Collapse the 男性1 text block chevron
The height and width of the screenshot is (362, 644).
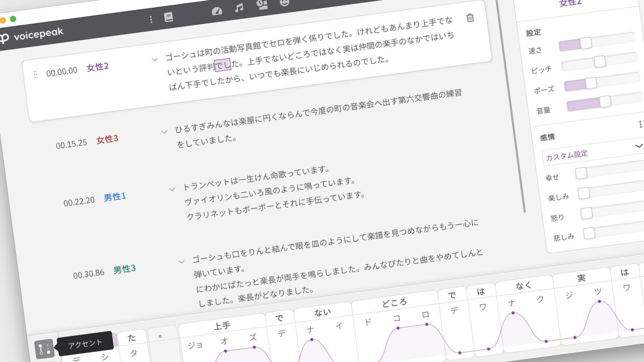pyautogui.click(x=172, y=189)
